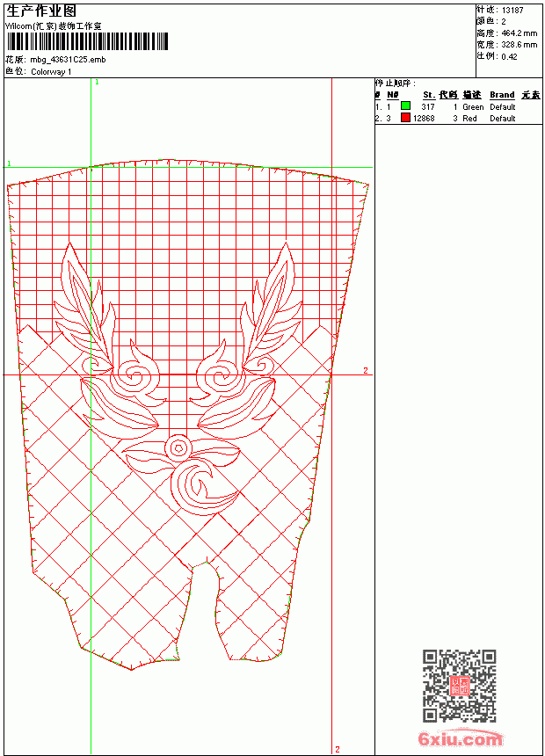
Task: Click the upper right feather leaf motif
Action: (x=274, y=309)
